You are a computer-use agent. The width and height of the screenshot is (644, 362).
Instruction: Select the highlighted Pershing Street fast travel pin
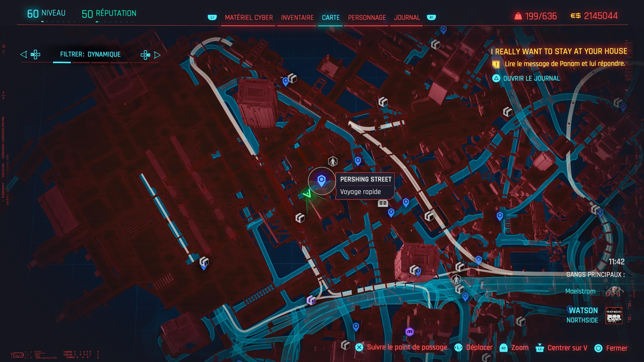pos(321,181)
